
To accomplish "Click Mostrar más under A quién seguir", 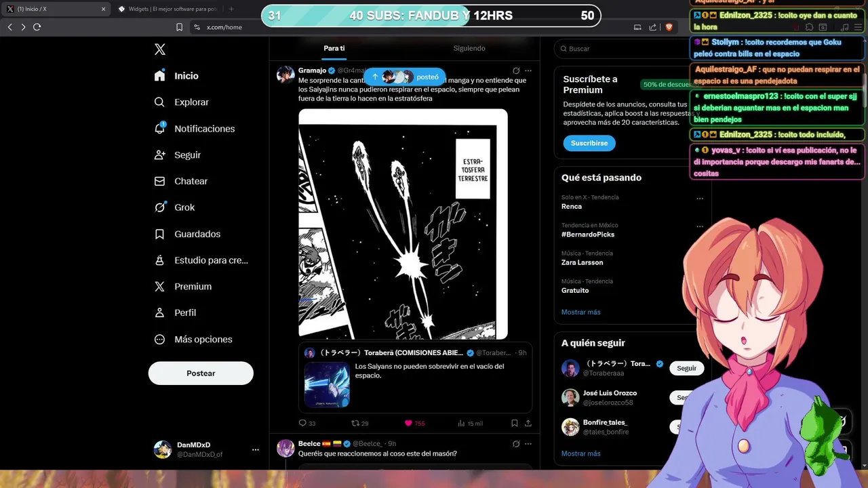I will (580, 453).
